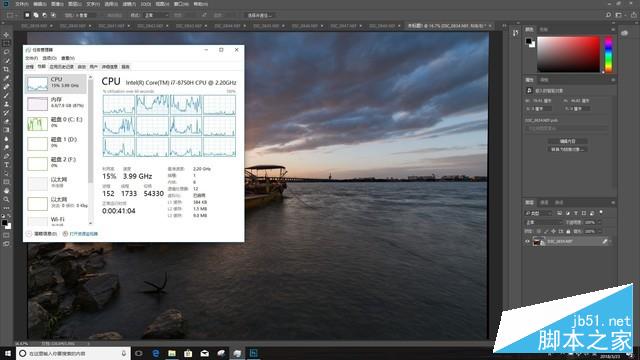640x360 pixels.
Task: Open Microsoft Edge from the taskbar
Action: tap(156, 353)
